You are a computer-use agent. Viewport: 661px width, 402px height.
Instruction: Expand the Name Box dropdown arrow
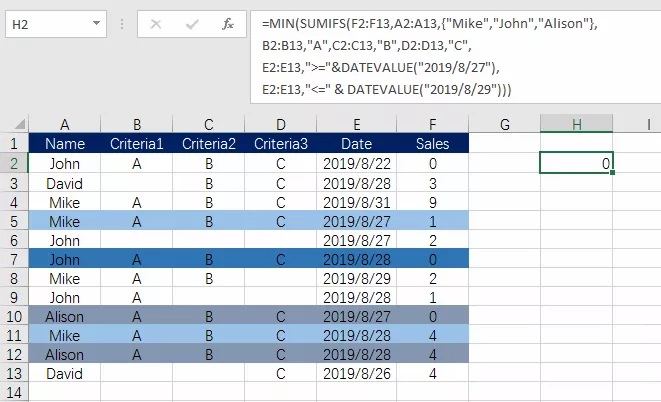tap(95, 23)
